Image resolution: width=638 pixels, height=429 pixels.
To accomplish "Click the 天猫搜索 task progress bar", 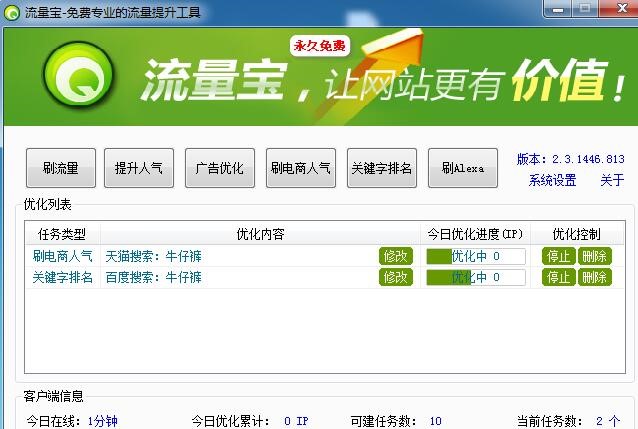I will (476, 256).
